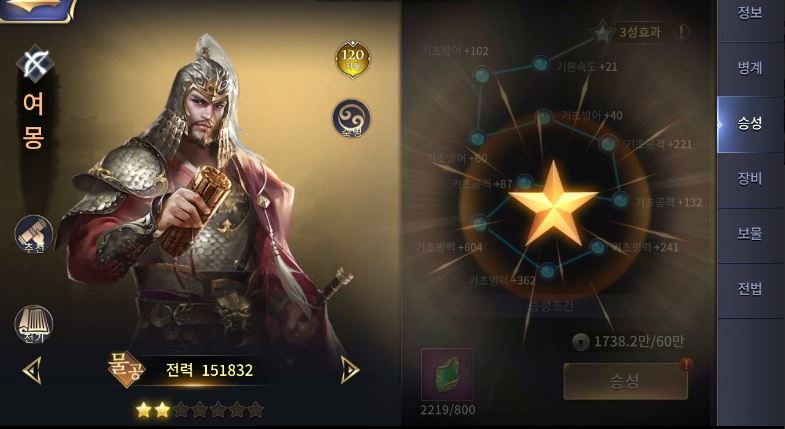Click the large golden star center
The height and width of the screenshot is (429, 785).
point(553,205)
